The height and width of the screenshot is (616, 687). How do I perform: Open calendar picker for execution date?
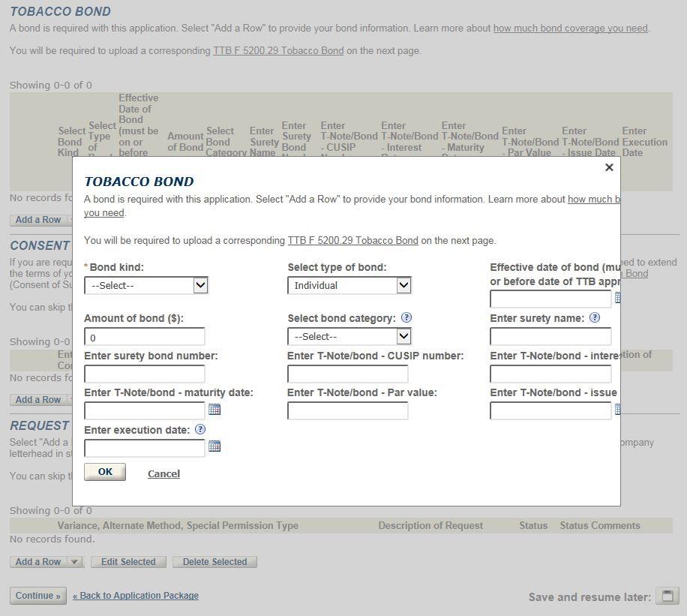(x=214, y=446)
